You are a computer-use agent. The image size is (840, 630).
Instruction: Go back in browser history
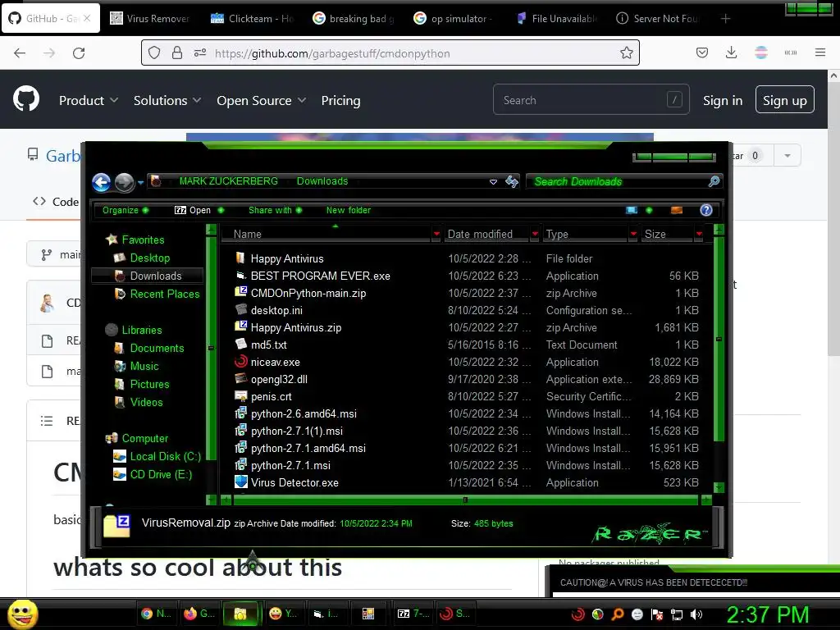pyautogui.click(x=20, y=53)
